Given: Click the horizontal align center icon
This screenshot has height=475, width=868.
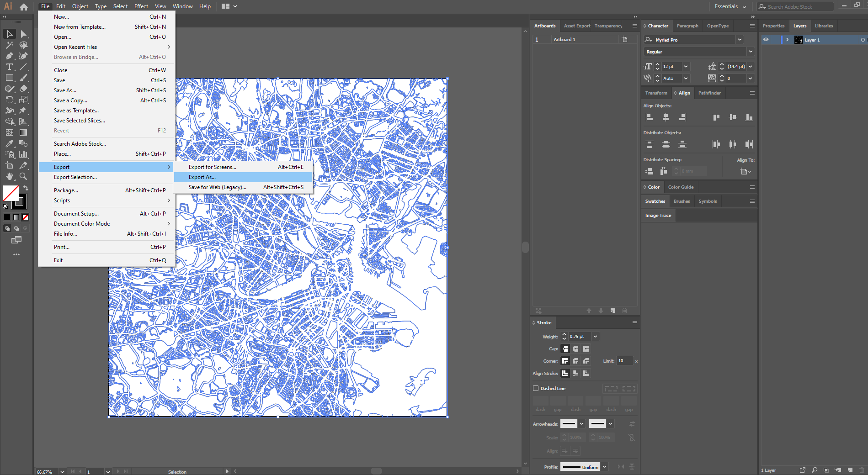Looking at the screenshot, I should coord(666,117).
